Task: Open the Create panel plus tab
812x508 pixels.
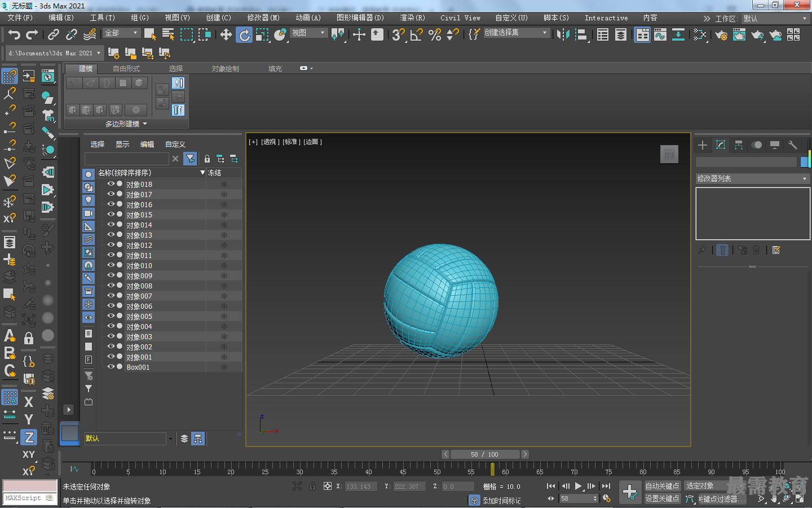Action: coord(703,145)
